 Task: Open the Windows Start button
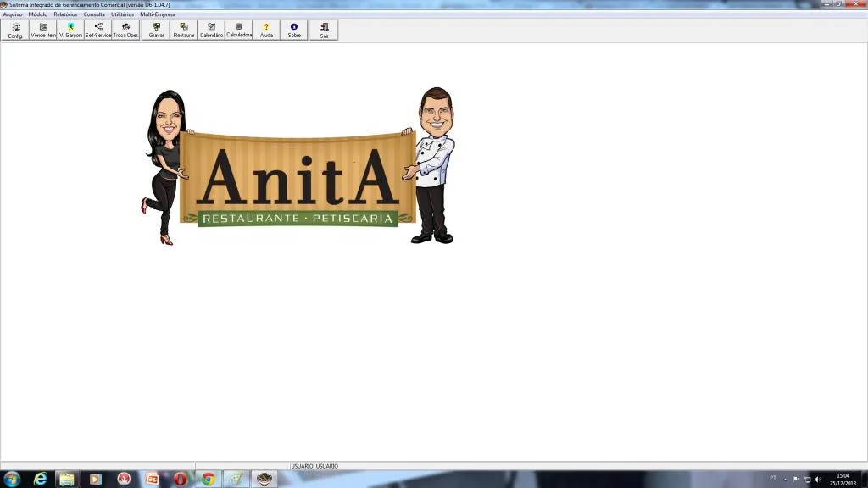(12, 480)
